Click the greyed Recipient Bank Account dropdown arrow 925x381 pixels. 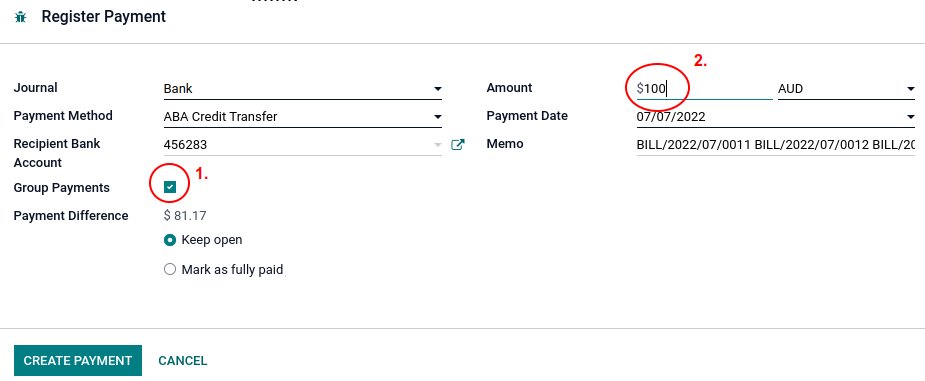pos(438,144)
